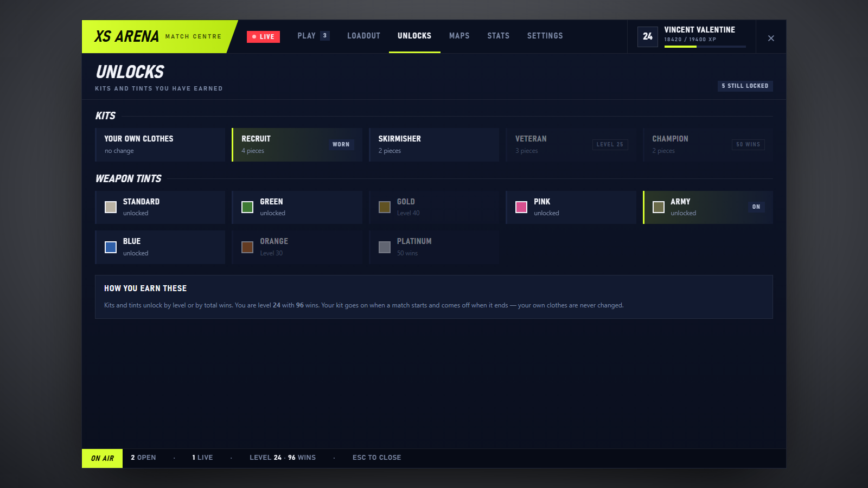Close the Match Centre with the X icon
This screenshot has width=868, height=488.
[771, 38]
